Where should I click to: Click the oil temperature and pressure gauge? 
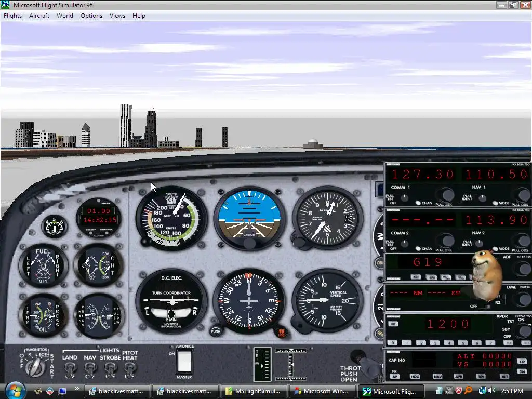click(x=43, y=315)
